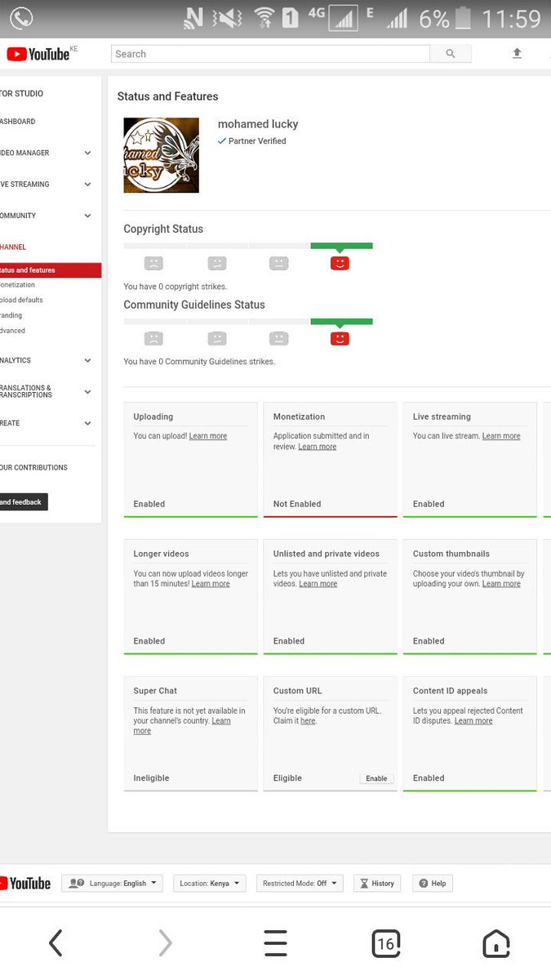The image size is (551, 980).
Task: Expand the Translations & Transcriptions section
Action: tap(87, 391)
